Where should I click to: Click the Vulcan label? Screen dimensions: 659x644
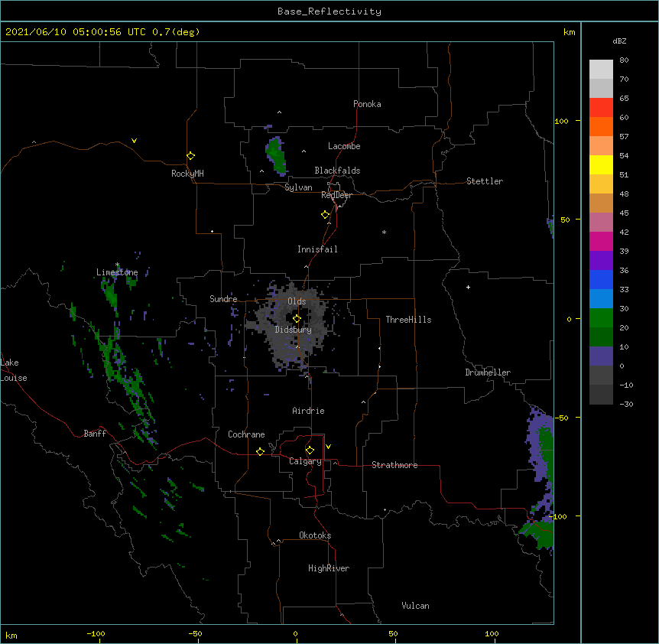[x=415, y=606]
